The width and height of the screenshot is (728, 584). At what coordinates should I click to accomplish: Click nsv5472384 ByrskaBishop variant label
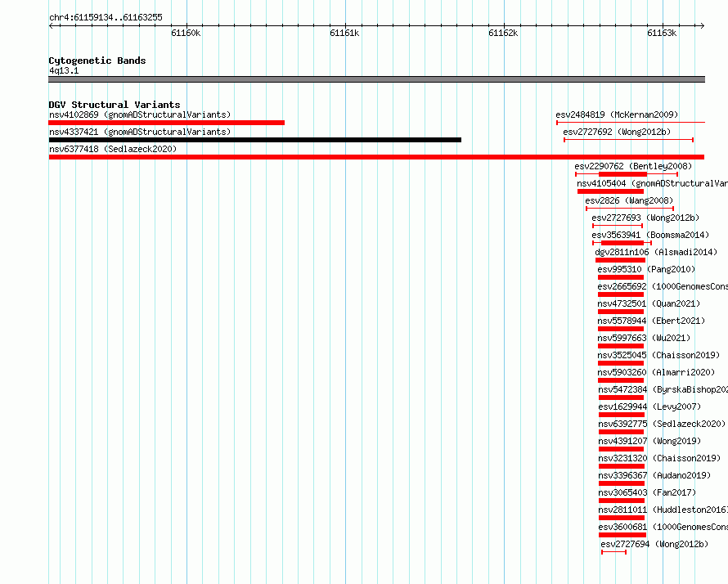(x=663, y=389)
